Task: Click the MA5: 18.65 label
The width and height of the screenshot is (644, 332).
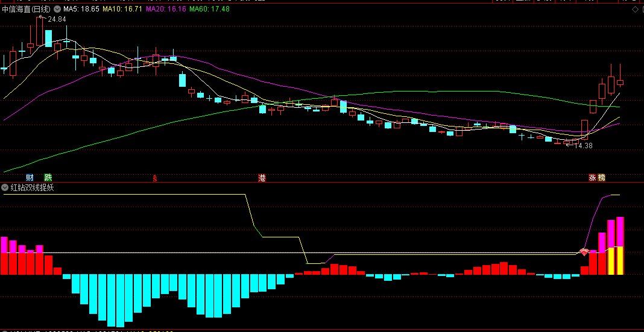Action: click(x=81, y=8)
